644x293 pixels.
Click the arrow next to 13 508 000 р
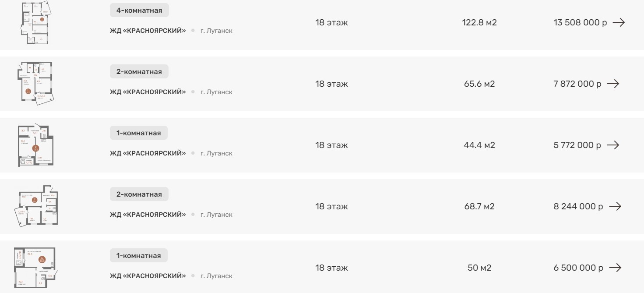[618, 22]
